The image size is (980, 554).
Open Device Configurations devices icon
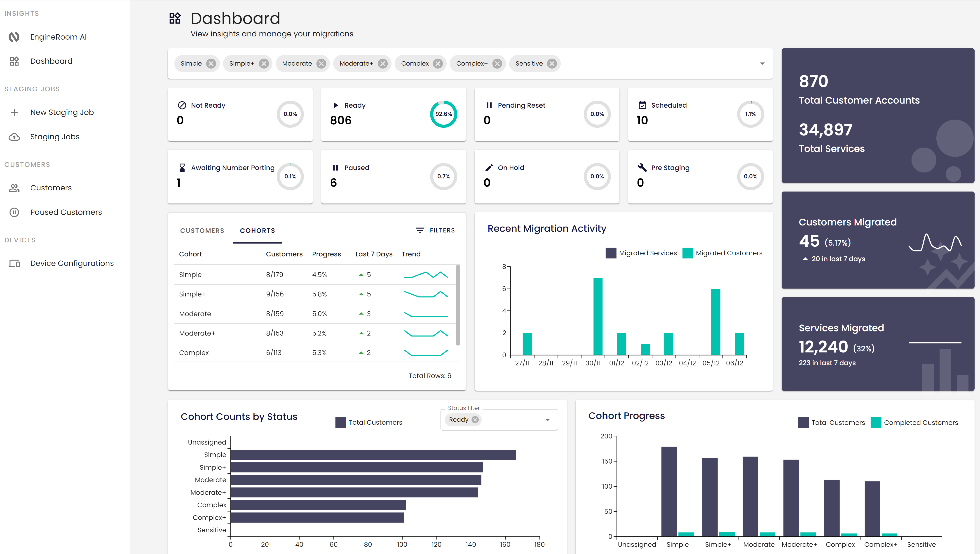point(14,263)
